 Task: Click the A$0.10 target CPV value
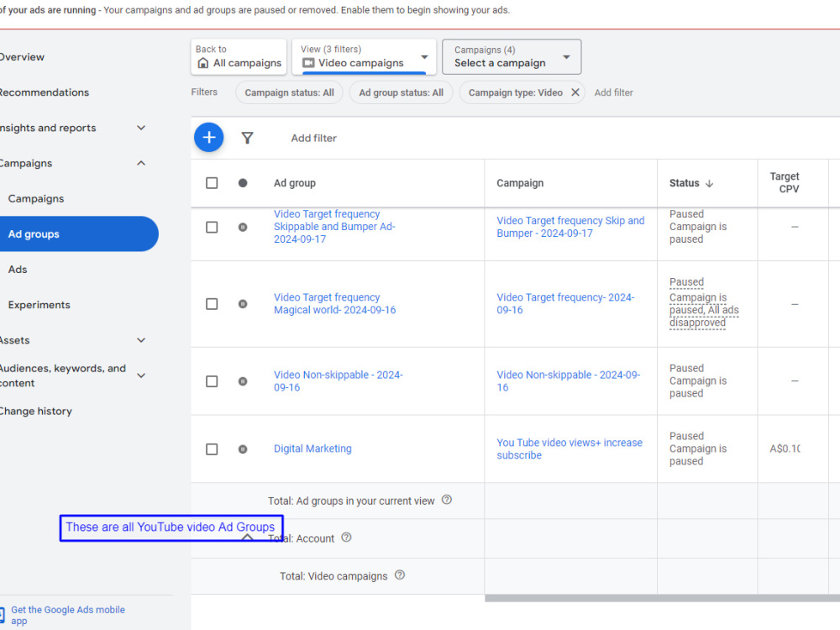pyautogui.click(x=785, y=449)
